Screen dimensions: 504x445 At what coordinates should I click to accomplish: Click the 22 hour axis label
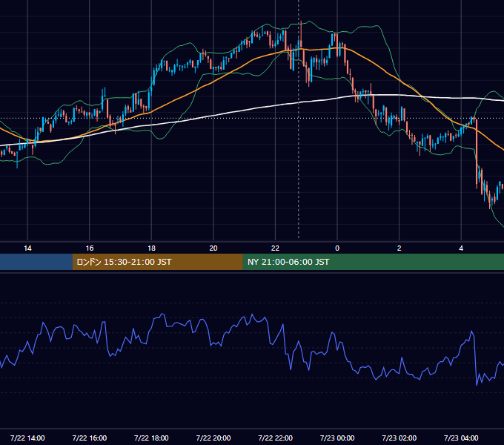275,248
